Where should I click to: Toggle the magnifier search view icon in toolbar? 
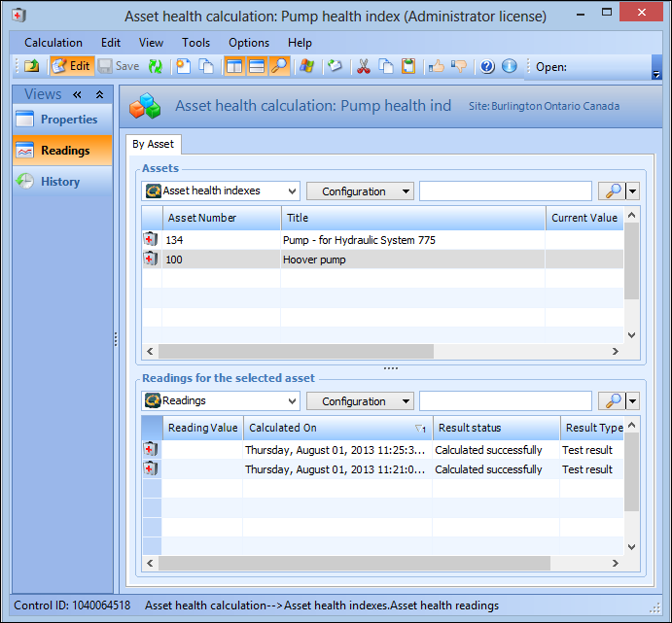279,67
